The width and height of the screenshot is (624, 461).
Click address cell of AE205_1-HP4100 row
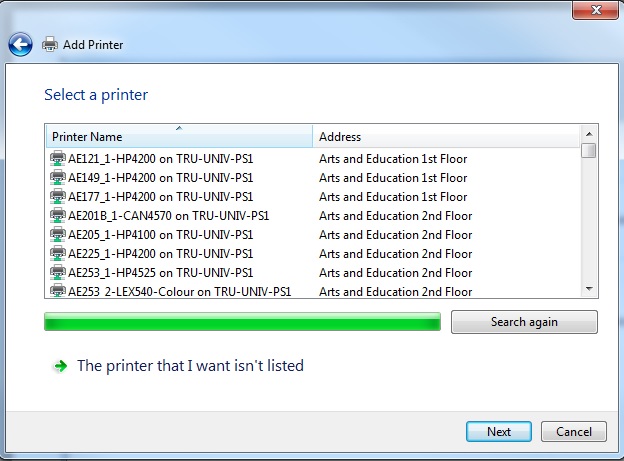(x=396, y=235)
